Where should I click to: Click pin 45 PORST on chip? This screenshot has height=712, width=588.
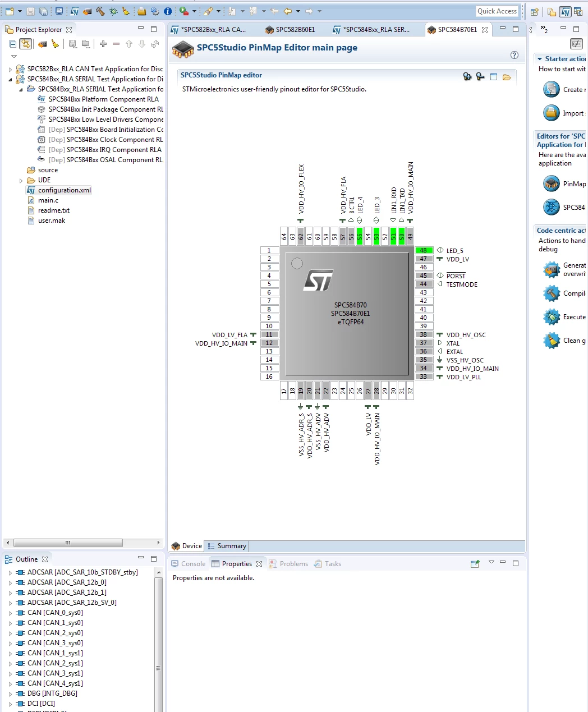[424, 275]
